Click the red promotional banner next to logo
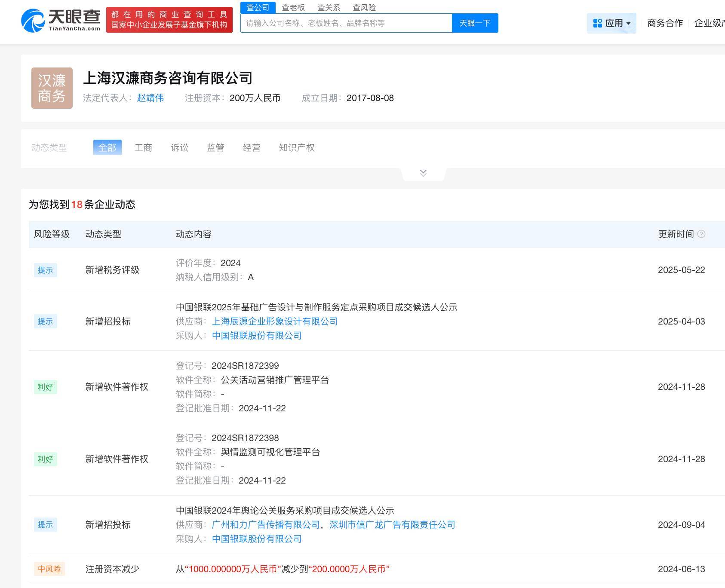Image resolution: width=725 pixels, height=588 pixels. tap(169, 20)
